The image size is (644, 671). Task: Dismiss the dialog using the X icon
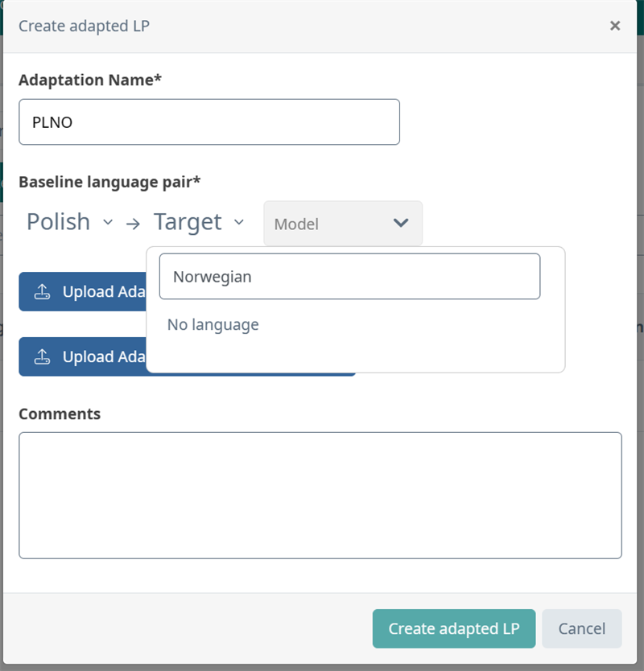click(615, 25)
